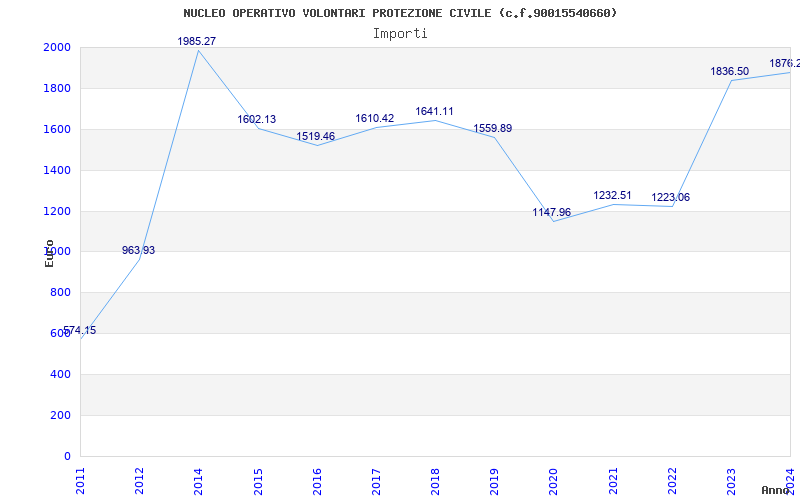Click the 1602.13 value label
Screen dimensions: 800x500
coord(257,119)
